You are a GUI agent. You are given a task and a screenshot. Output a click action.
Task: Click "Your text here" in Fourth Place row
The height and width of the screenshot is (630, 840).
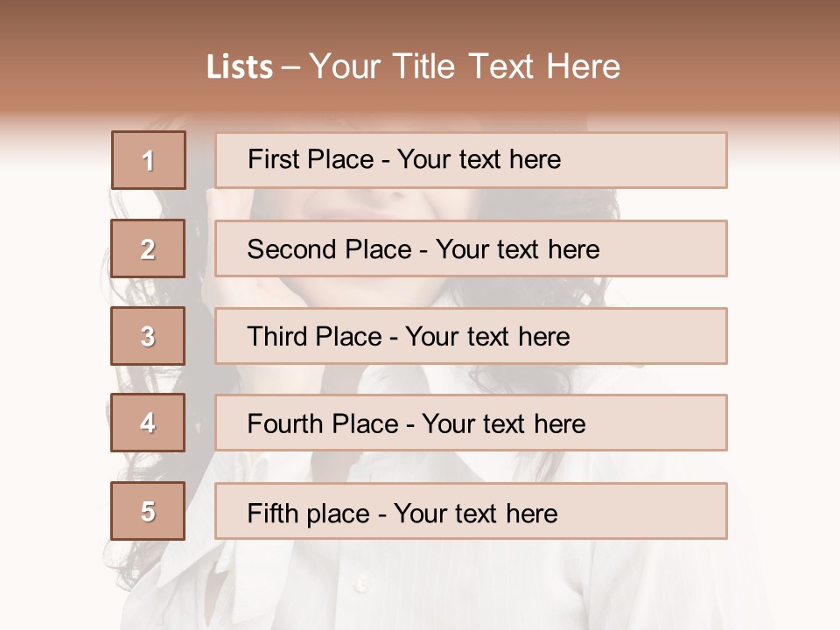click(503, 424)
